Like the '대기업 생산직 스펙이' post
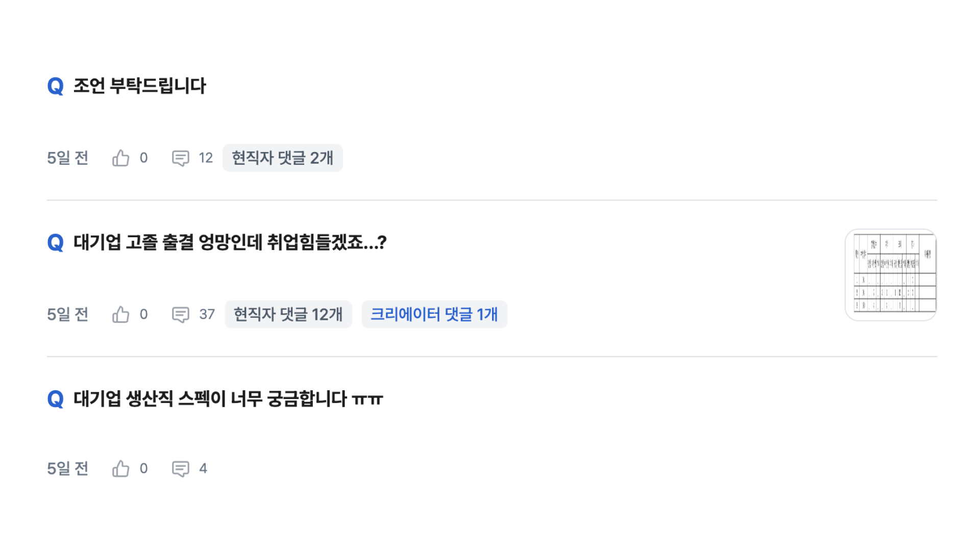Viewport: 980px width, 551px height. tap(121, 468)
